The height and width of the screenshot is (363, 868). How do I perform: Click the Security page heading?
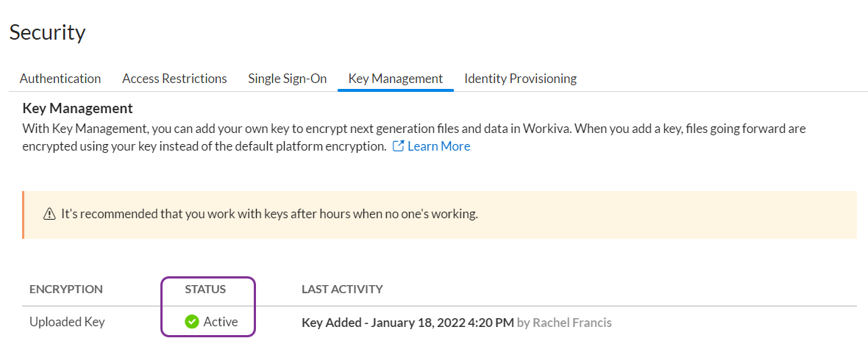pos(47,32)
